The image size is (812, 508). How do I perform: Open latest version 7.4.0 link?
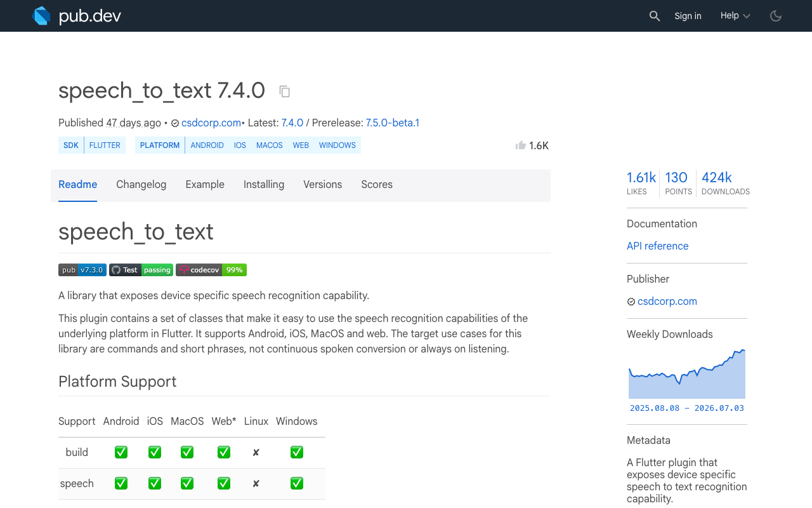click(x=292, y=123)
